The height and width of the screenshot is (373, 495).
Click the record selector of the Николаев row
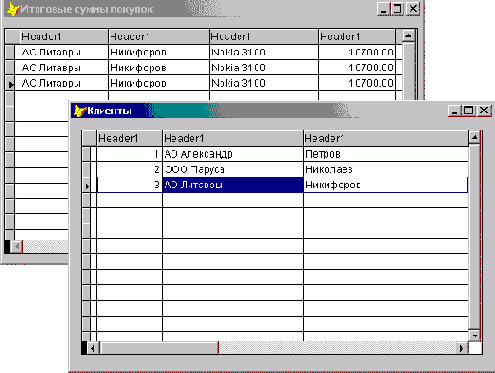pos(87,170)
